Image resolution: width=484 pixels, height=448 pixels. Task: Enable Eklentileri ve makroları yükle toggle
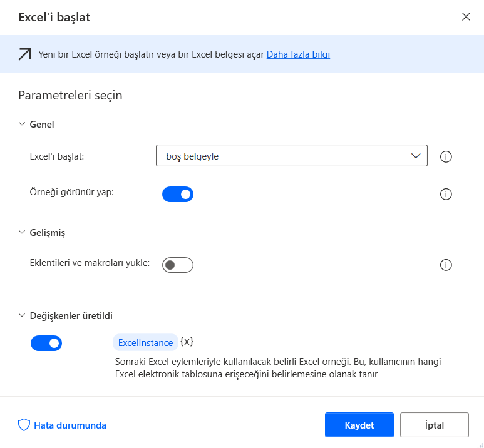pyautogui.click(x=178, y=265)
